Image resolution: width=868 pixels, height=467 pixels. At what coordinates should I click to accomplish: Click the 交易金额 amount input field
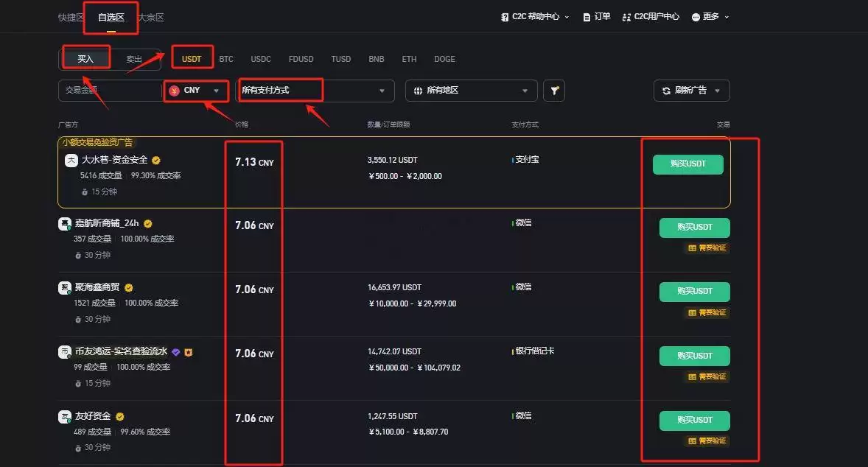111,90
